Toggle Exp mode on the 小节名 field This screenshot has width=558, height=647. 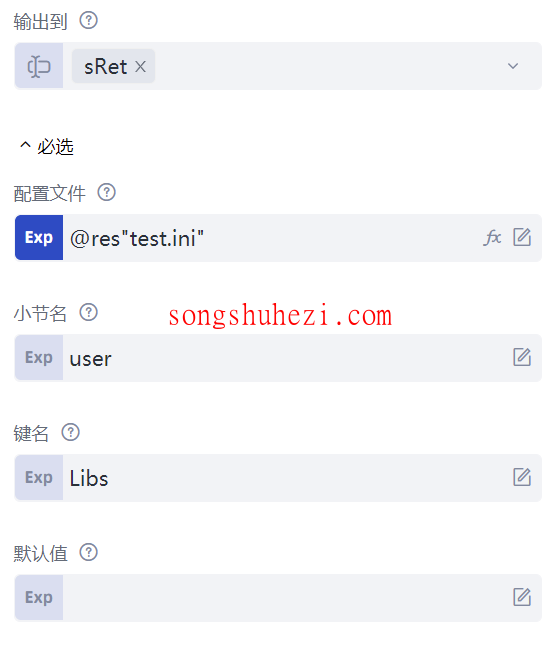pos(39,358)
